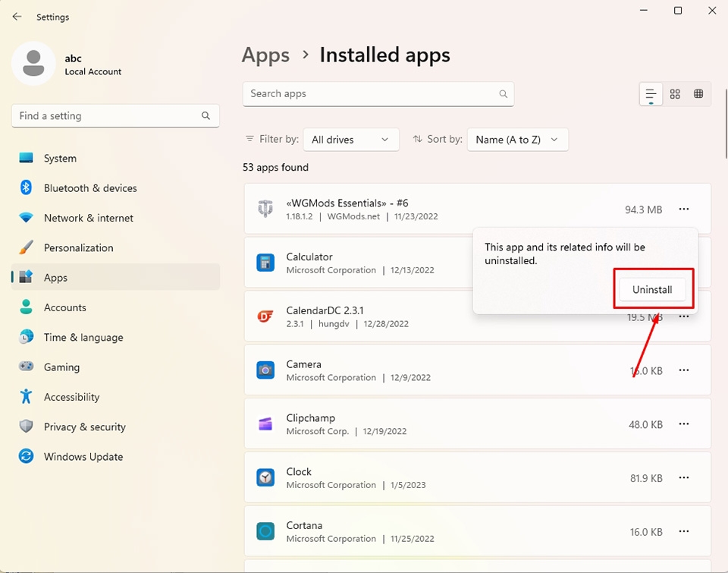Image resolution: width=728 pixels, height=573 pixels.
Task: Open Time & language settings
Action: 115,337
